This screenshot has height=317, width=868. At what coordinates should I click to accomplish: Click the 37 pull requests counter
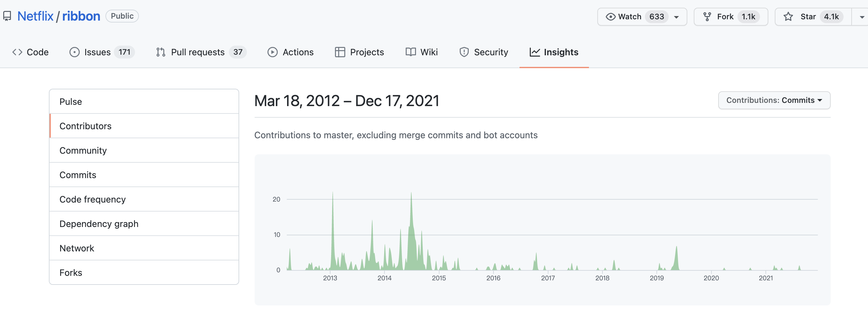[238, 52]
